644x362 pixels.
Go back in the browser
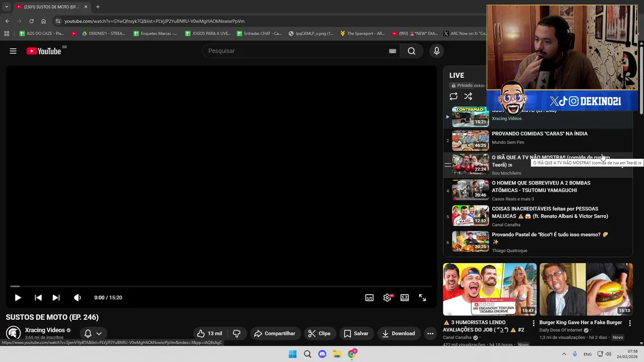pos(7,21)
